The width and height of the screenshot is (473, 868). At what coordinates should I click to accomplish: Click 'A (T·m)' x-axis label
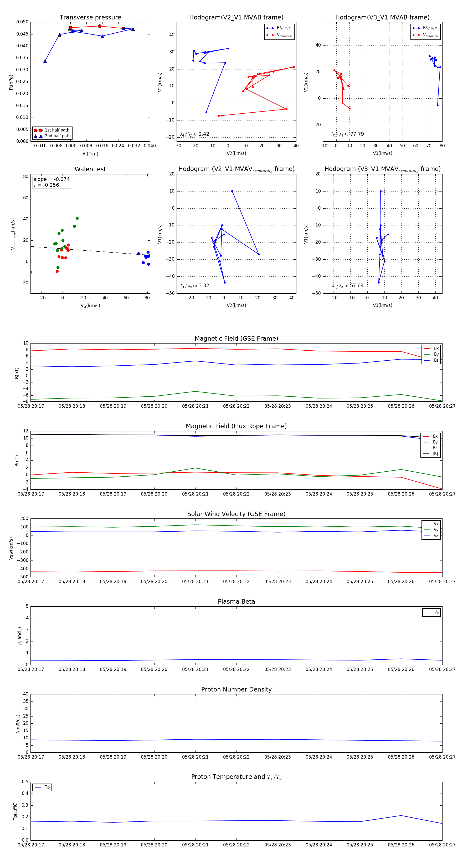click(90, 154)
